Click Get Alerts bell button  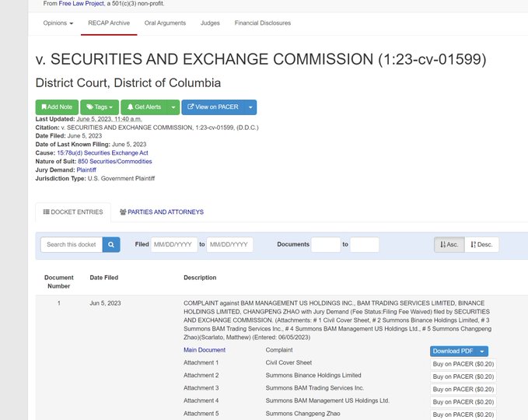pos(144,107)
